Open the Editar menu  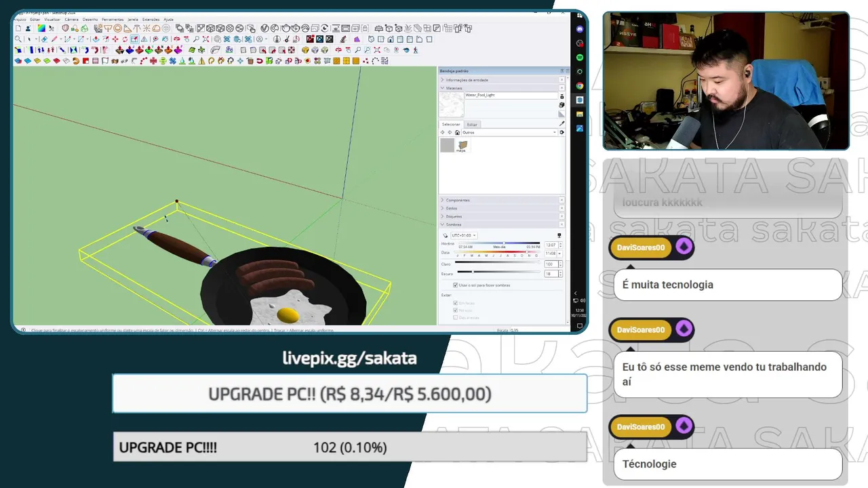pos(35,20)
